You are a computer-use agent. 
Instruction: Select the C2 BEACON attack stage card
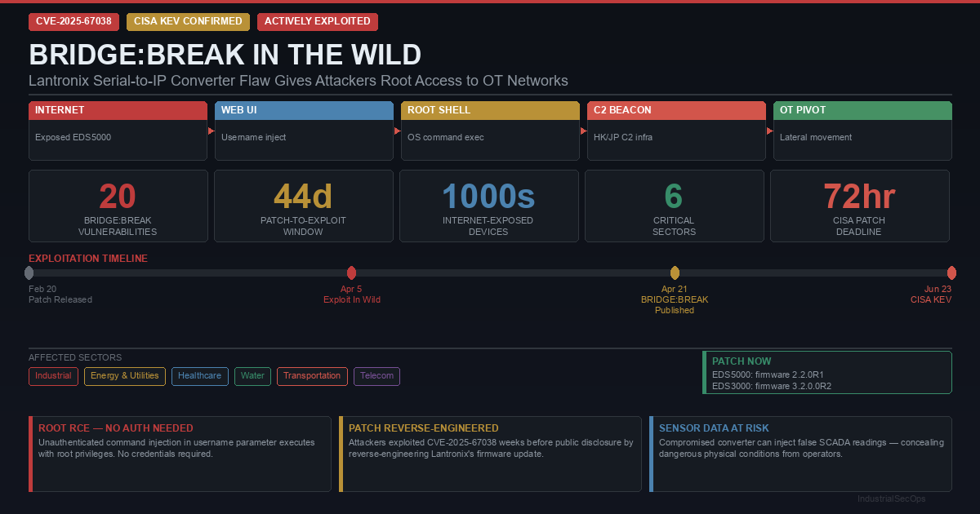coord(676,131)
